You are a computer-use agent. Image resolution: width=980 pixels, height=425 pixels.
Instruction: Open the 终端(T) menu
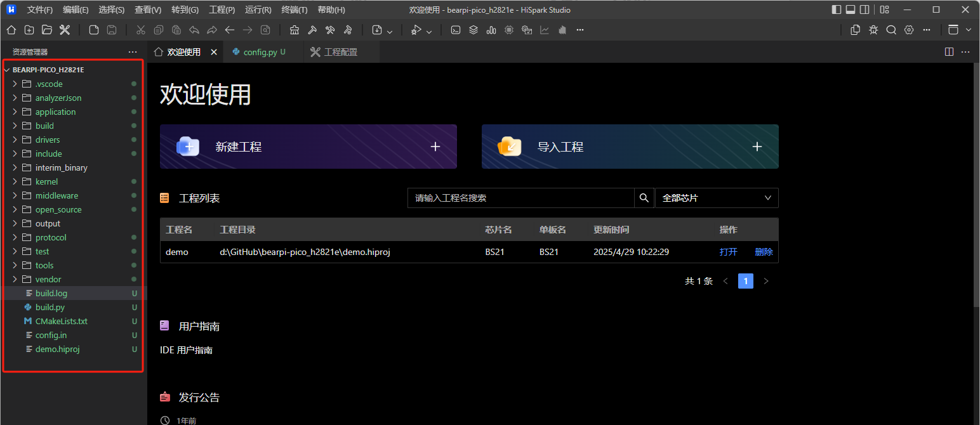(x=294, y=10)
